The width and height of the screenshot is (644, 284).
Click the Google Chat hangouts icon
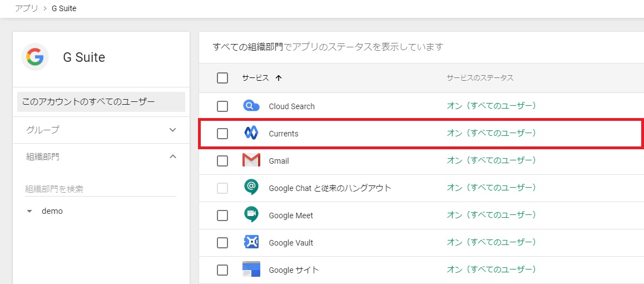[251, 188]
